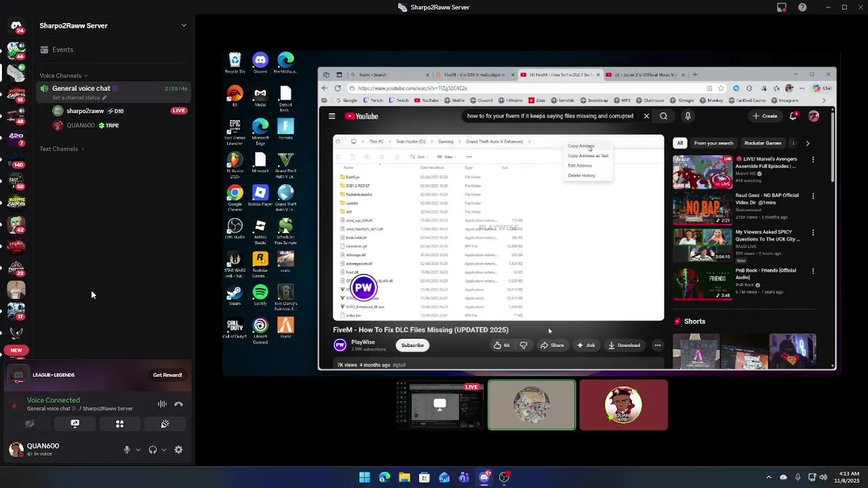Image resolution: width=868 pixels, height=488 pixels.
Task: Open User Settings gear
Action: pyautogui.click(x=178, y=449)
